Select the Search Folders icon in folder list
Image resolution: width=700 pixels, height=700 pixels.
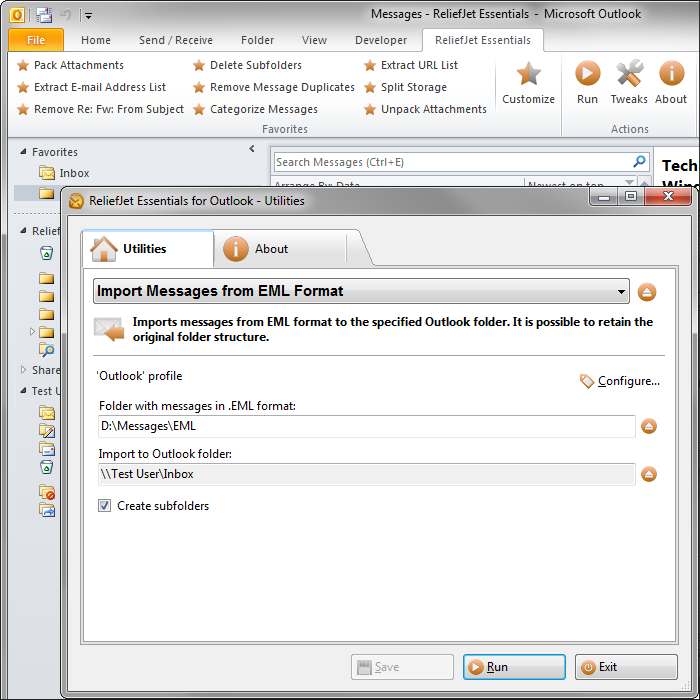click(46, 350)
